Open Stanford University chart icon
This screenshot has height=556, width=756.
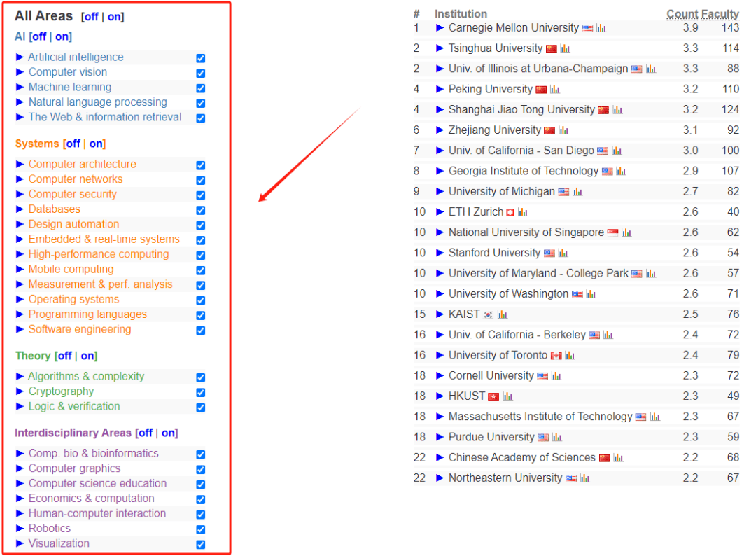tap(563, 253)
